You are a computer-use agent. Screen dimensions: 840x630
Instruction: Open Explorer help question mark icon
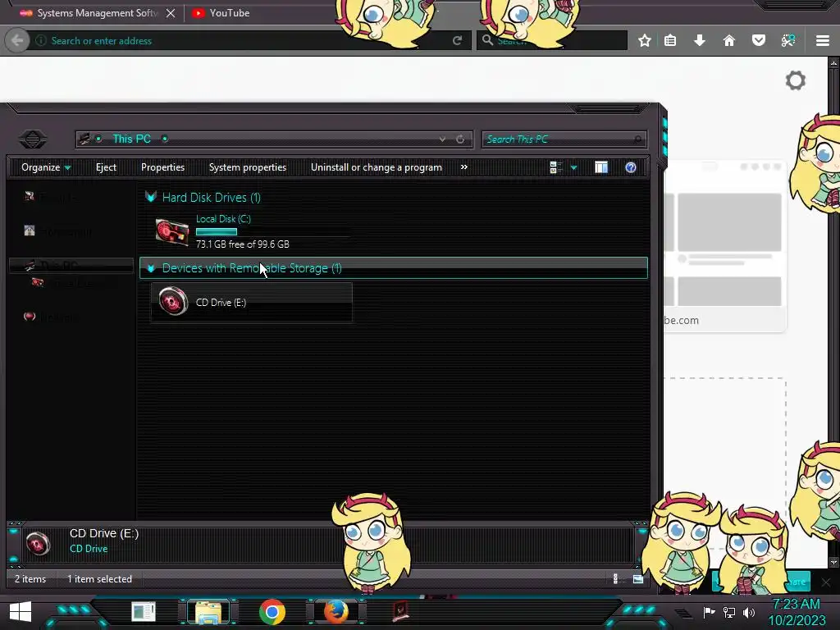631,167
